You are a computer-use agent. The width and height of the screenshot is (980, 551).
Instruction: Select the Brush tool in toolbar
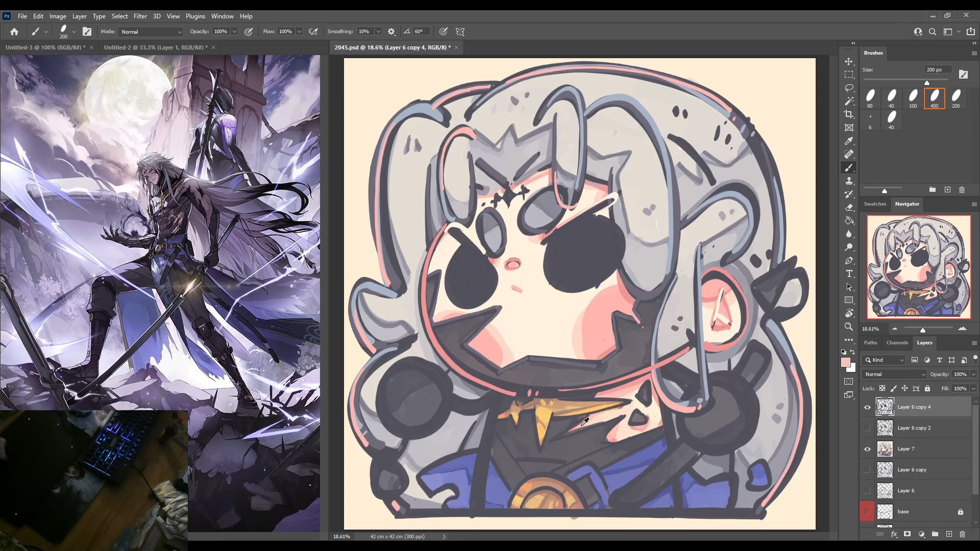point(849,168)
